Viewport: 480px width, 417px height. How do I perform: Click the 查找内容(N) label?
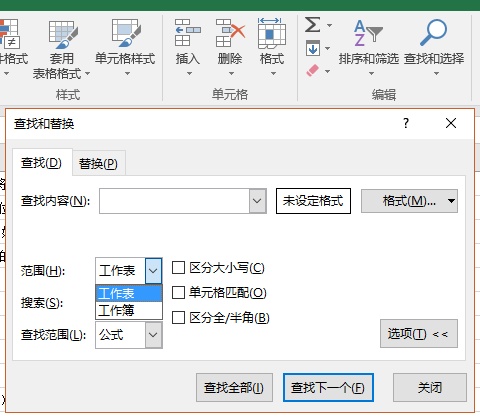click(55, 201)
